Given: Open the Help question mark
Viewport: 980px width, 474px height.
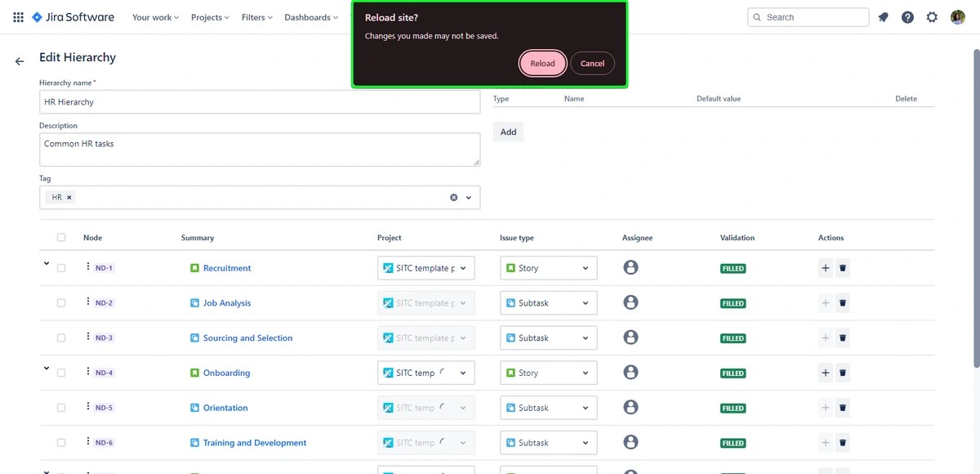Looking at the screenshot, I should [907, 16].
